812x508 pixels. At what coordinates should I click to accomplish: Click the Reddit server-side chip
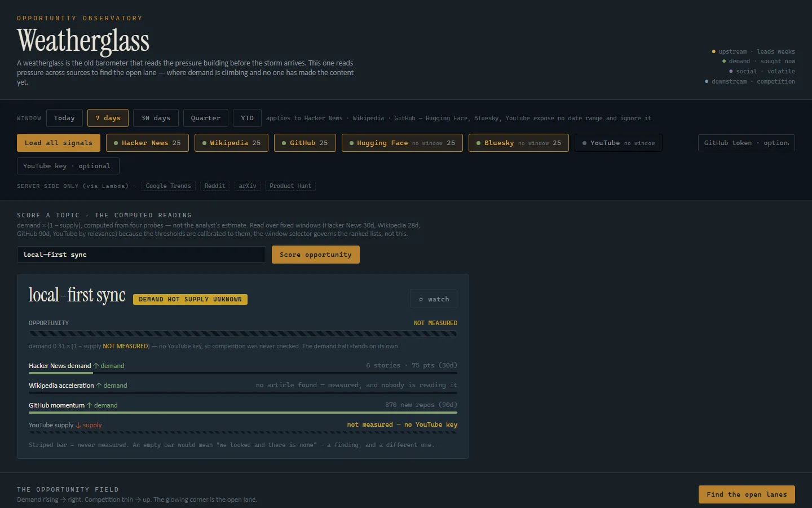click(215, 186)
